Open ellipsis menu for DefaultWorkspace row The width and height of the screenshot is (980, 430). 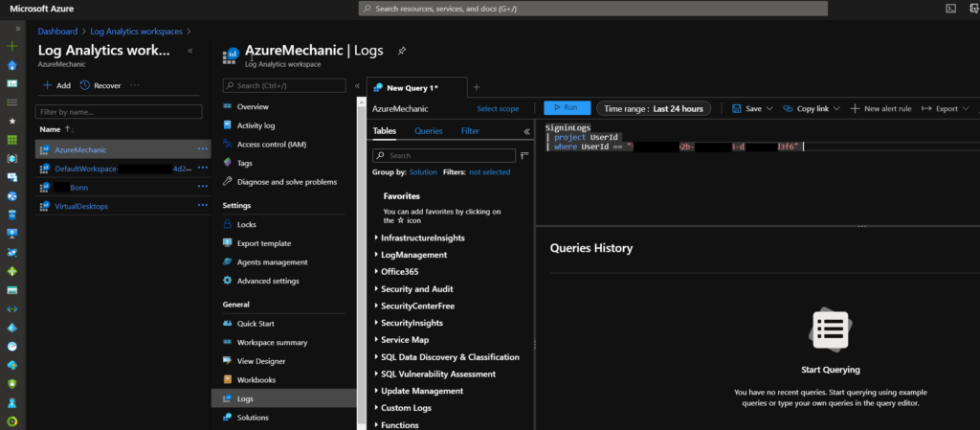click(203, 169)
